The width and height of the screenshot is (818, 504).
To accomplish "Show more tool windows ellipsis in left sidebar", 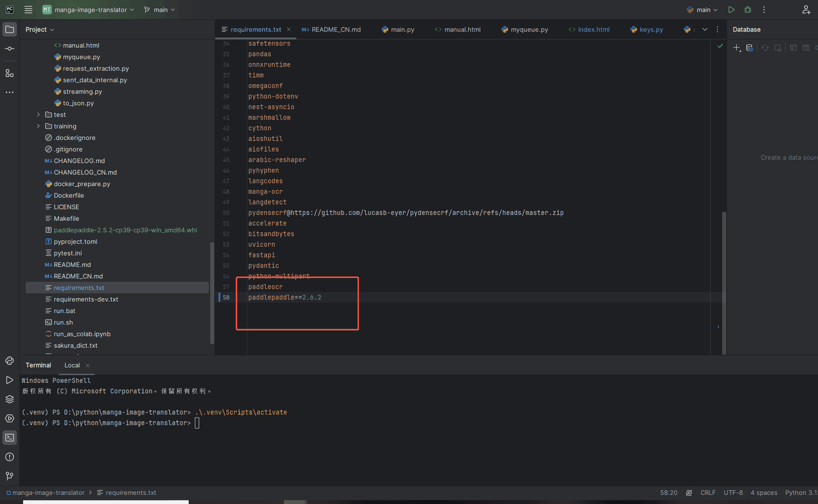I will pos(9,92).
